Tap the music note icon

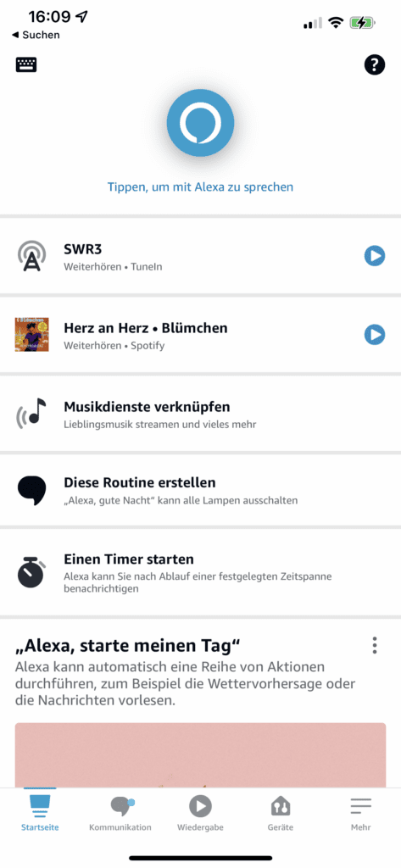(x=31, y=413)
